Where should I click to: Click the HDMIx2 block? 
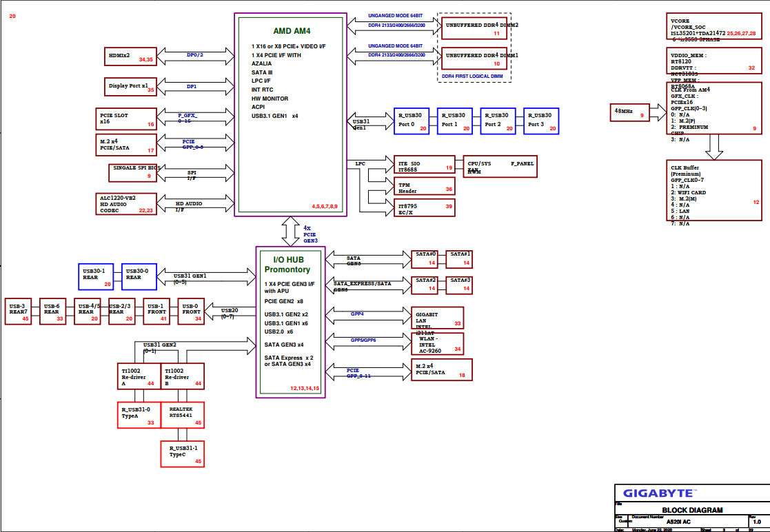pyautogui.click(x=131, y=56)
